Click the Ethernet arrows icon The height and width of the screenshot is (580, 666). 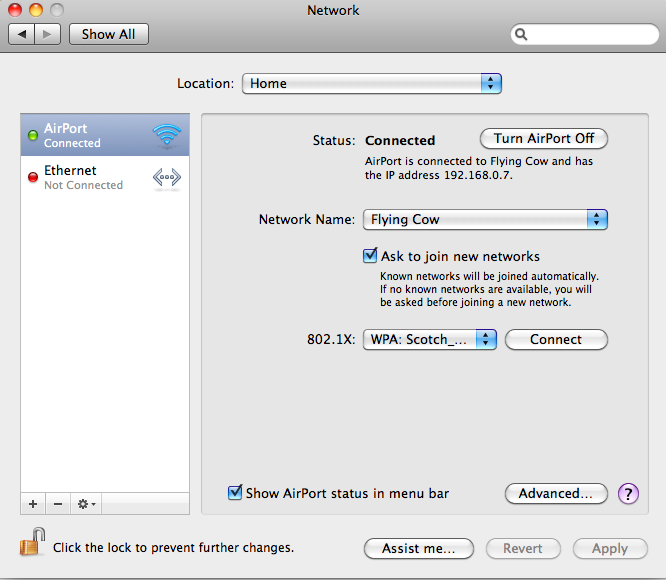(x=167, y=177)
